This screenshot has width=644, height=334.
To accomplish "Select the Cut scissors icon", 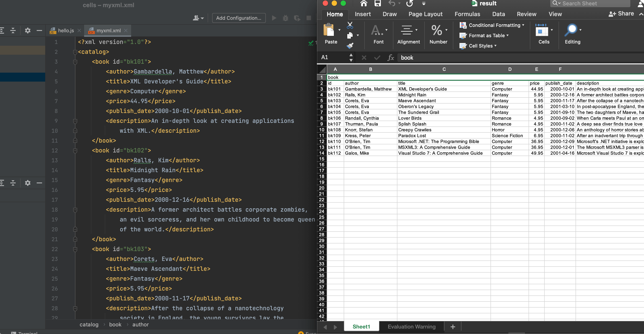I will tap(350, 25).
